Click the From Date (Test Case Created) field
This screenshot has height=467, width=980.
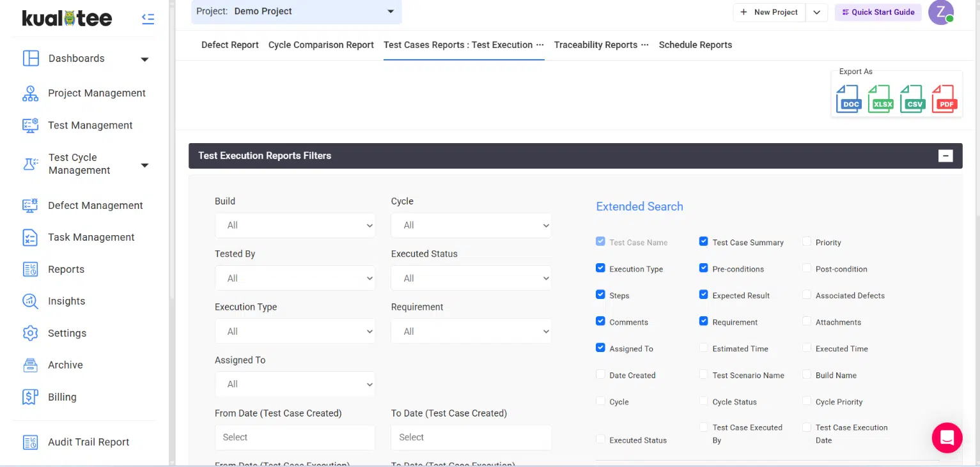coord(295,438)
